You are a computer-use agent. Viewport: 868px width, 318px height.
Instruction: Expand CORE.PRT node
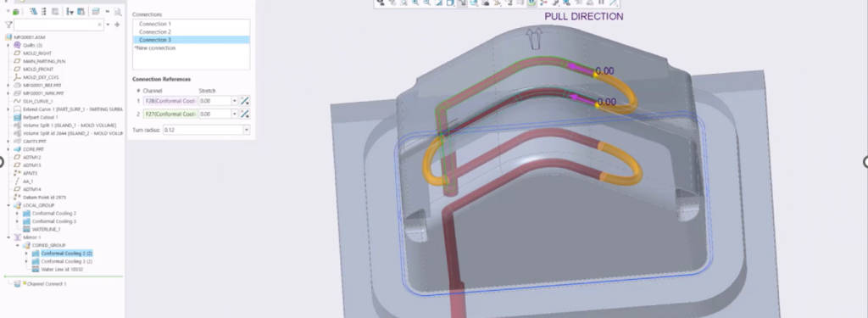(x=8, y=149)
